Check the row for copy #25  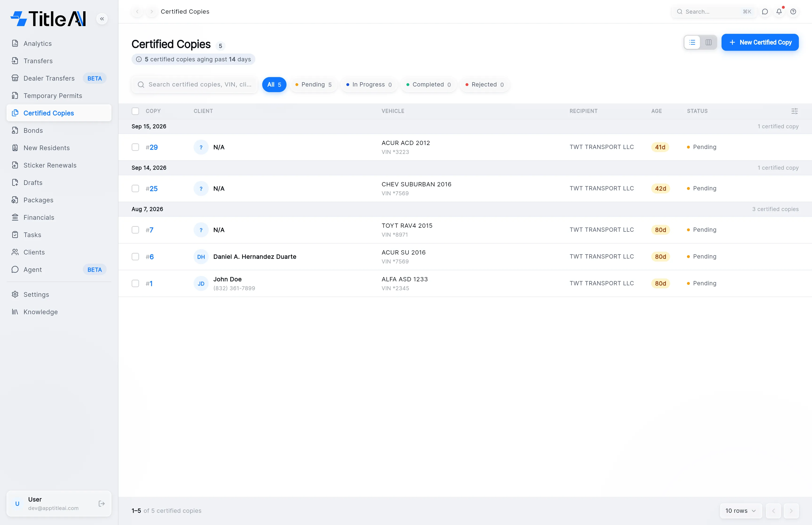pyautogui.click(x=135, y=188)
